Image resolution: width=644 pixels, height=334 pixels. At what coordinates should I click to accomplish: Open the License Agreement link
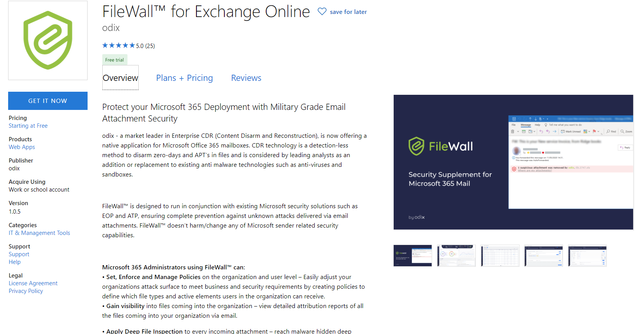(x=33, y=283)
